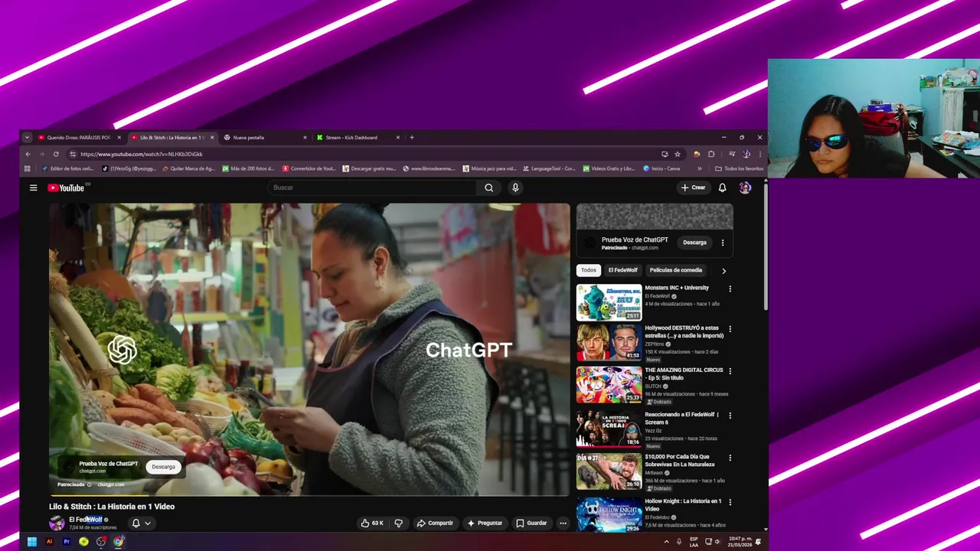Viewport: 980px width, 551px height.
Task: Open options menu for Hollywood DESTRUYÓ video
Action: [x=730, y=329]
